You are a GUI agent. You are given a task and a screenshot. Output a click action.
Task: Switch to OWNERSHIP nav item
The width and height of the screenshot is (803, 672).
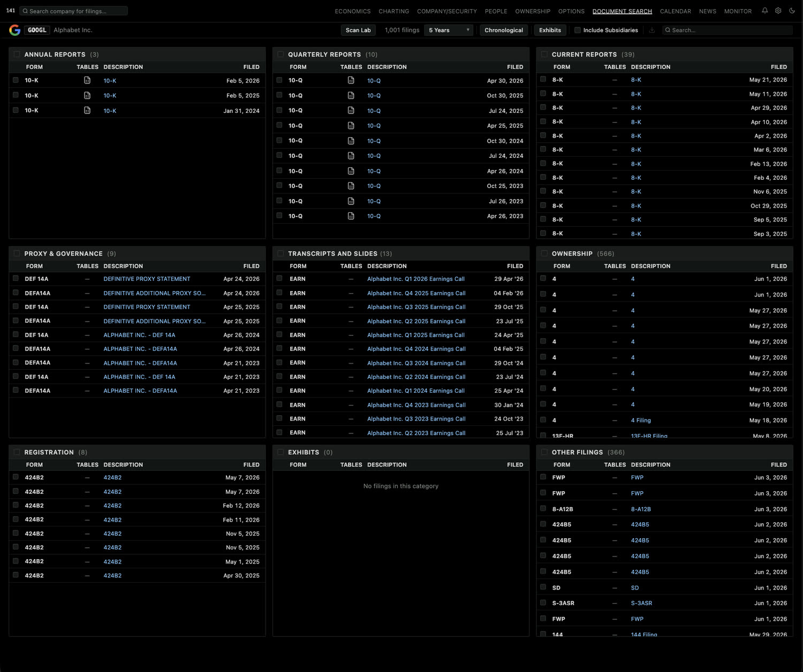point(533,11)
